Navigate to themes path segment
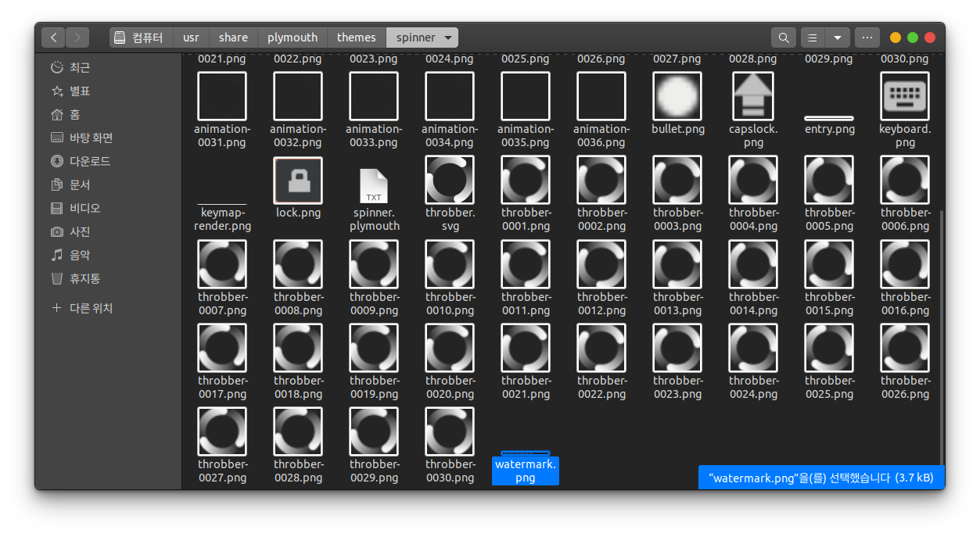Screen dimensions: 980x537 (x=357, y=38)
